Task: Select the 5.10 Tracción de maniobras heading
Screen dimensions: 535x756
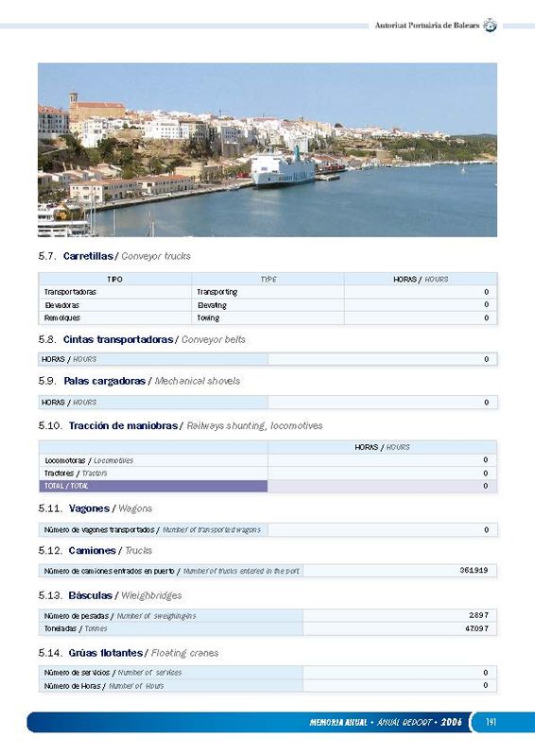Action: coord(181,426)
